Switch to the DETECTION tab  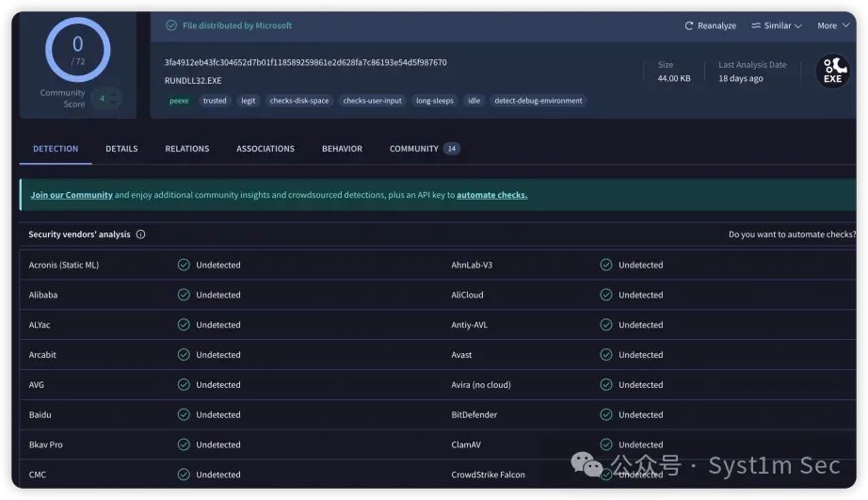(56, 149)
